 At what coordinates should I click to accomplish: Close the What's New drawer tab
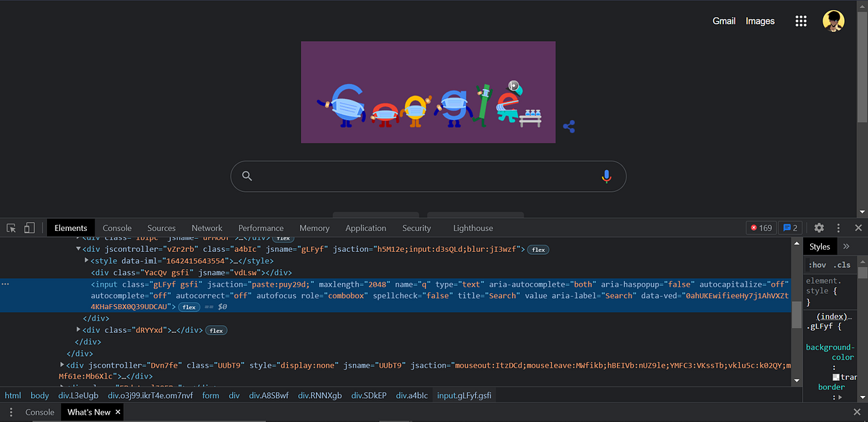[x=118, y=412]
